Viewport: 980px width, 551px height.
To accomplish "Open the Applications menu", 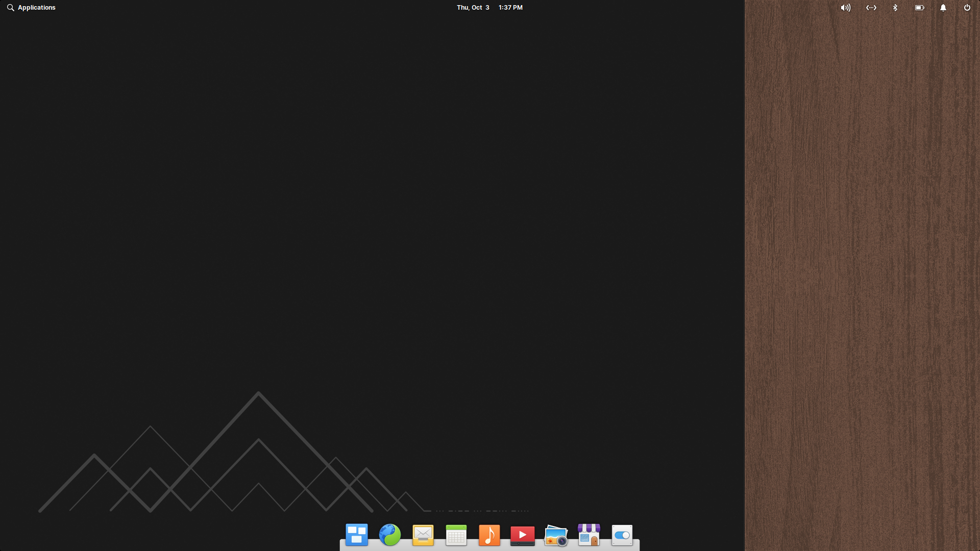I will (x=36, y=8).
